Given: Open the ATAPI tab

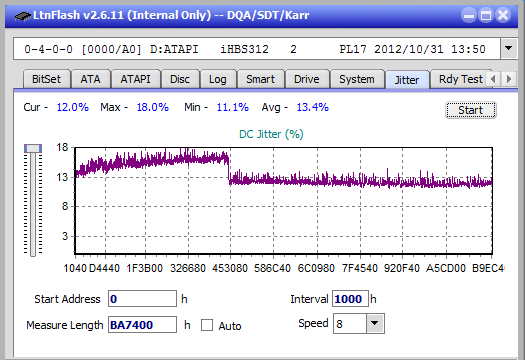Looking at the screenshot, I should [135, 79].
